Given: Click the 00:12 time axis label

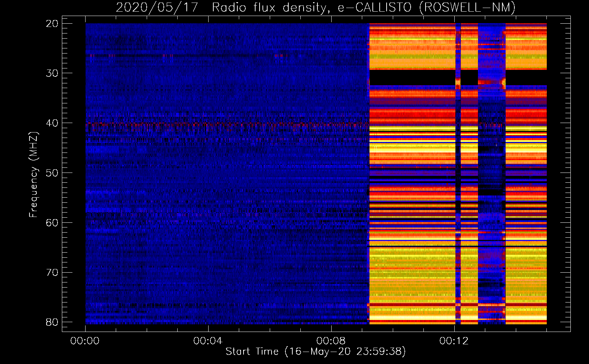Looking at the screenshot, I should click(454, 341).
